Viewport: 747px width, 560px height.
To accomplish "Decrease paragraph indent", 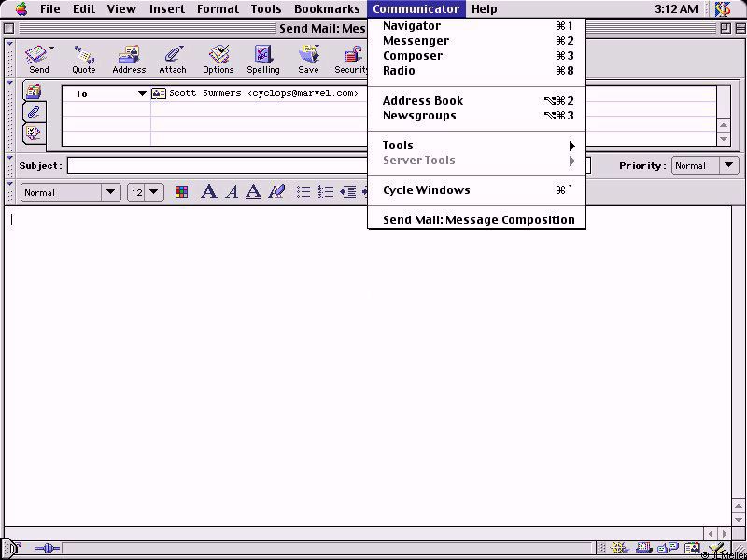I will [x=348, y=192].
